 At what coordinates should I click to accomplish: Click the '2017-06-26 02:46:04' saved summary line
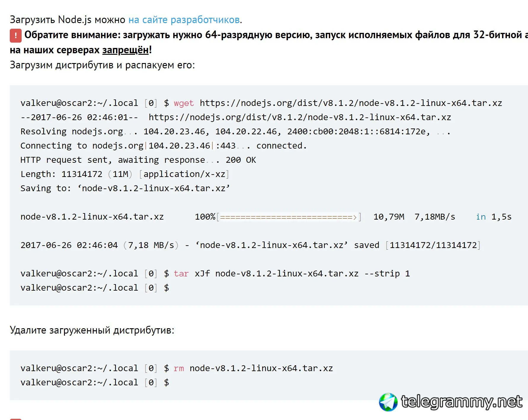pos(250,245)
